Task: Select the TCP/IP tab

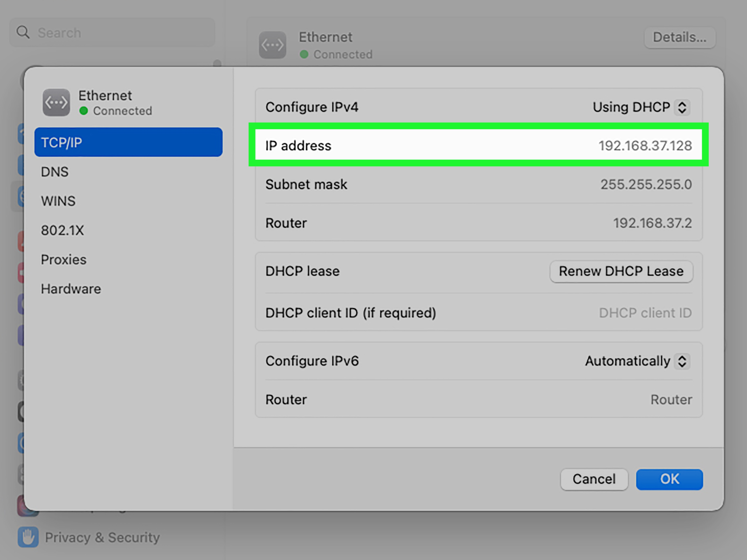Action: (x=128, y=142)
